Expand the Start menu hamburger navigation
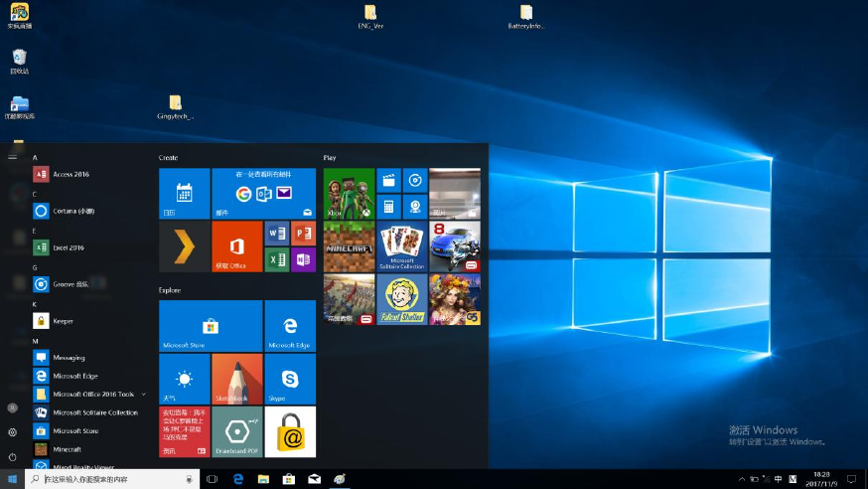Screen dimensions: 868x489 coord(12,156)
